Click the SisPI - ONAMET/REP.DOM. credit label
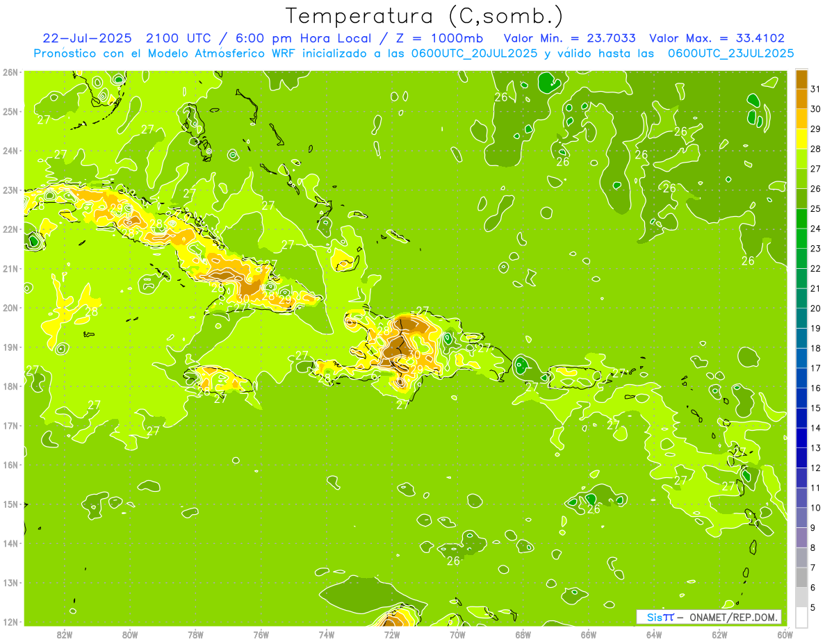This screenshot has height=644, width=834. (x=709, y=618)
